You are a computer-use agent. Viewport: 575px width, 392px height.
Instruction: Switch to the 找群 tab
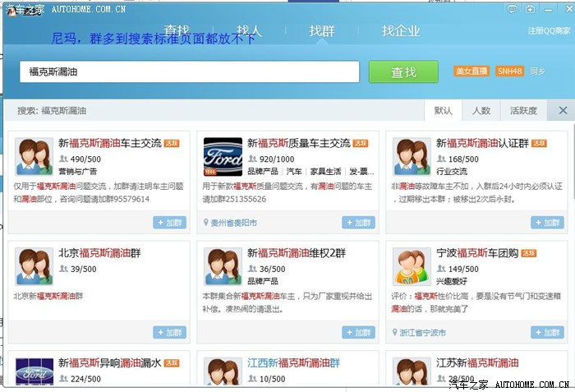tap(321, 31)
